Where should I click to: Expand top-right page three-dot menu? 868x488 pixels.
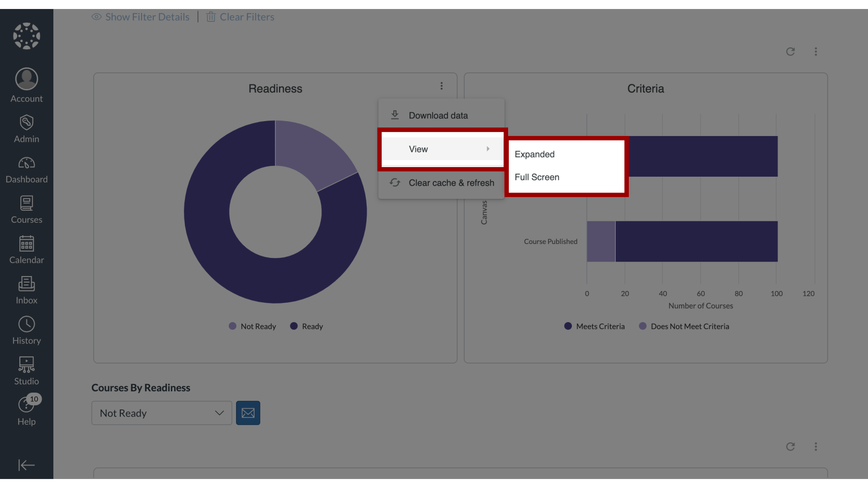[x=816, y=52]
